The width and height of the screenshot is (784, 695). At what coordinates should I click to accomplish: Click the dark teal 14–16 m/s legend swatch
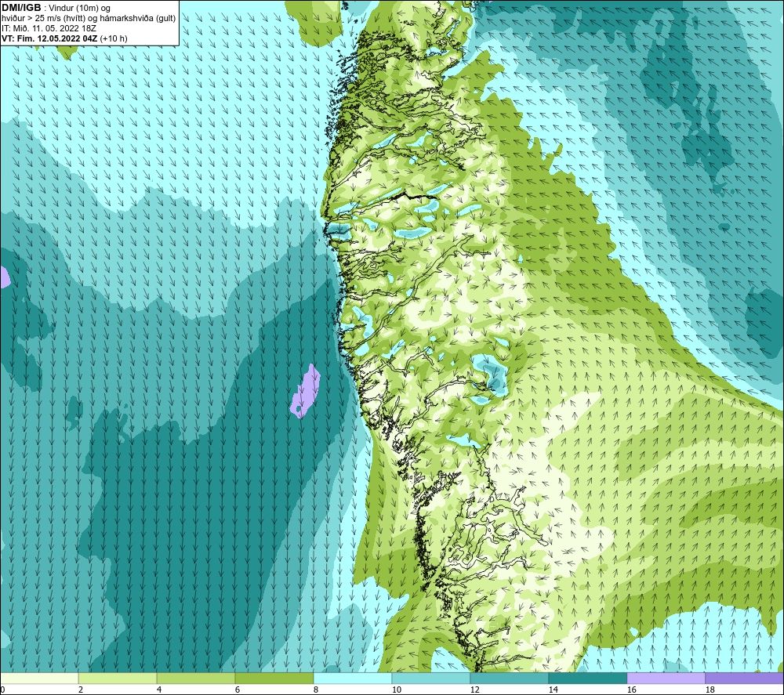[588, 678]
